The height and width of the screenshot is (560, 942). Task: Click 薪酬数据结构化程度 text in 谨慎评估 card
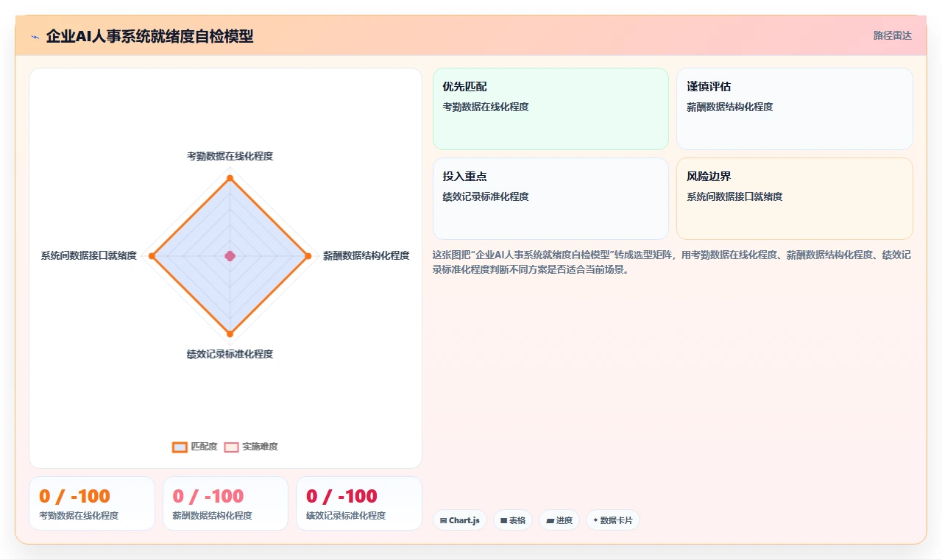pos(730,107)
